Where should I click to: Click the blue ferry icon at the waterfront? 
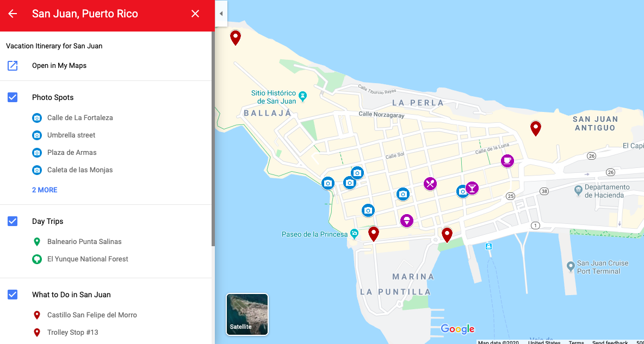coord(488,246)
